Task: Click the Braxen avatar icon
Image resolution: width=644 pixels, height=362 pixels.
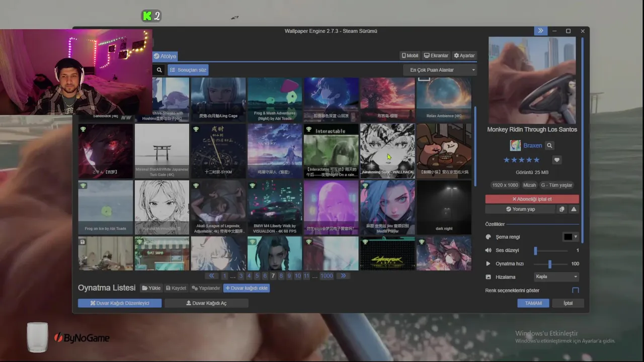Action: [x=515, y=145]
